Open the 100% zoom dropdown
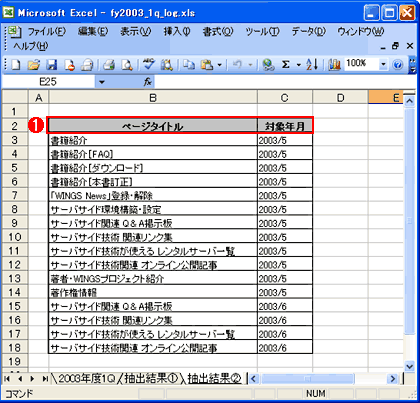420x403 pixels. click(x=383, y=64)
